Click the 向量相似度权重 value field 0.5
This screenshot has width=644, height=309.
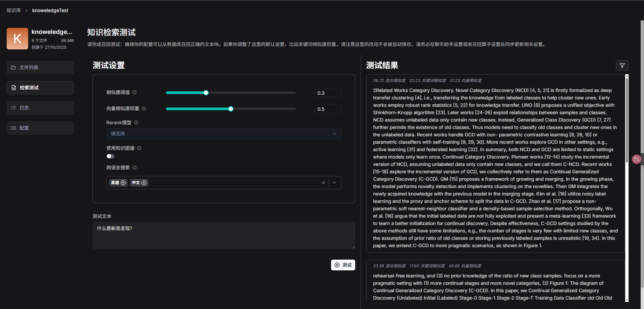tap(328, 109)
